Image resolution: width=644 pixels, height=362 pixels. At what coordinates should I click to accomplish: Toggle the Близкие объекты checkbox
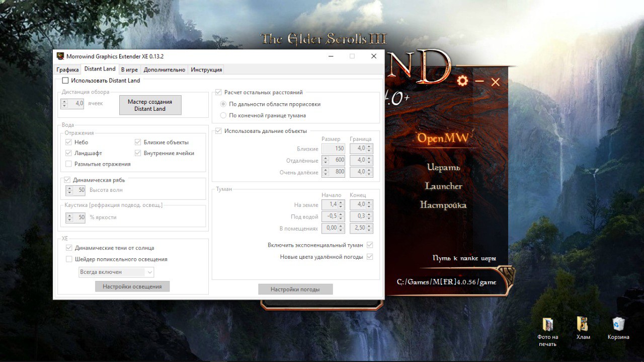[x=138, y=142]
